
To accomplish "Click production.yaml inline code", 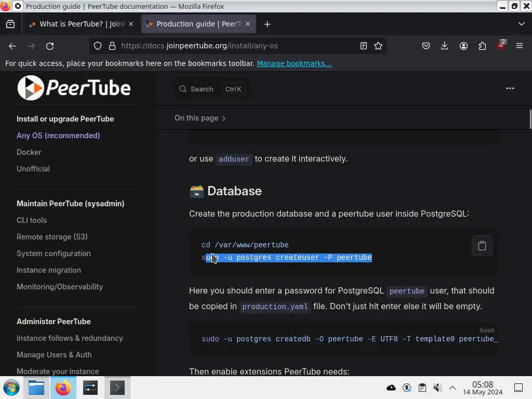I will point(275,307).
